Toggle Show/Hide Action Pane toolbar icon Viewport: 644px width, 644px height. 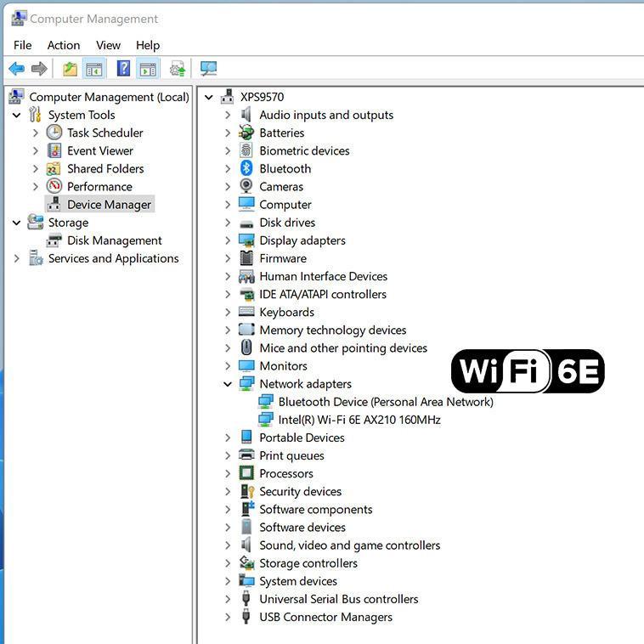(148, 69)
